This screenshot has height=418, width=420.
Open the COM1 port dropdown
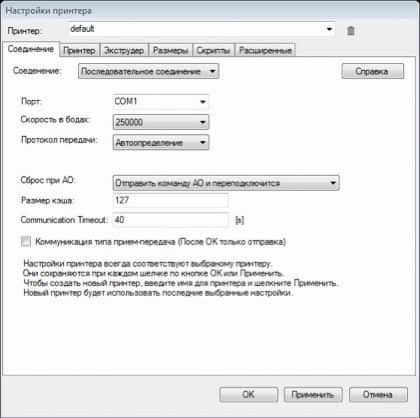pyautogui.click(x=161, y=102)
